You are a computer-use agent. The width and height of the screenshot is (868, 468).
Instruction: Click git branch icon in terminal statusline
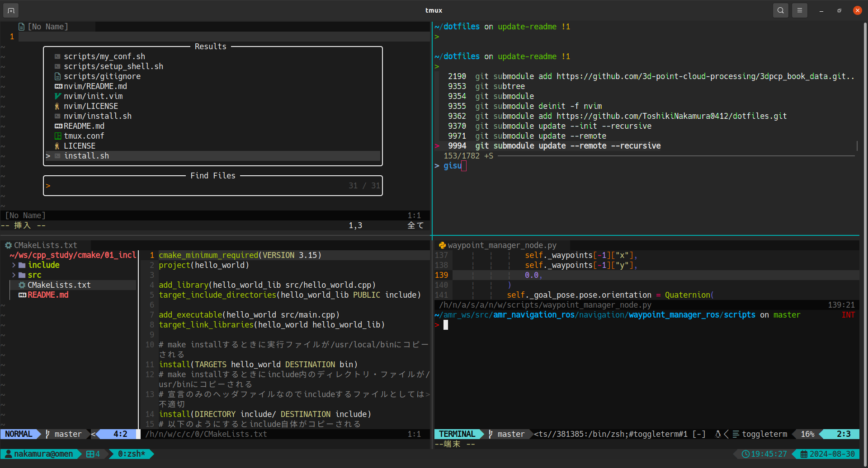pyautogui.click(x=491, y=434)
